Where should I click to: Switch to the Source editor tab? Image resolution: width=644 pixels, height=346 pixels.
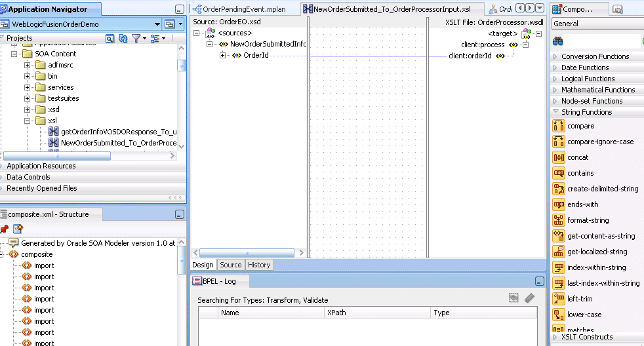[x=230, y=265]
